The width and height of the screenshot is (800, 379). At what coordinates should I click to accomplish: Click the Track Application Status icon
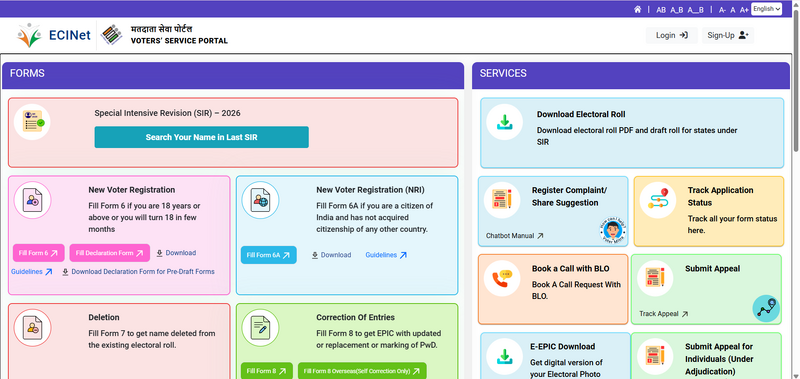click(658, 200)
